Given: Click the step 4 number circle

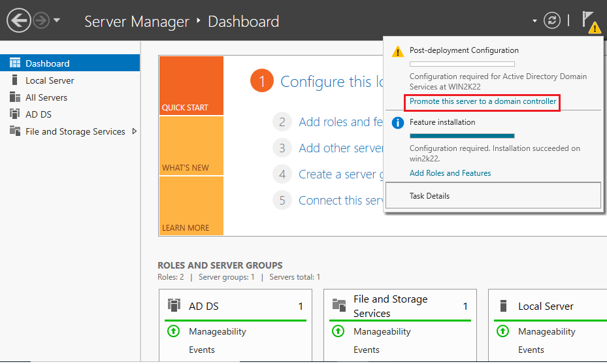Looking at the screenshot, I should 282,174.
